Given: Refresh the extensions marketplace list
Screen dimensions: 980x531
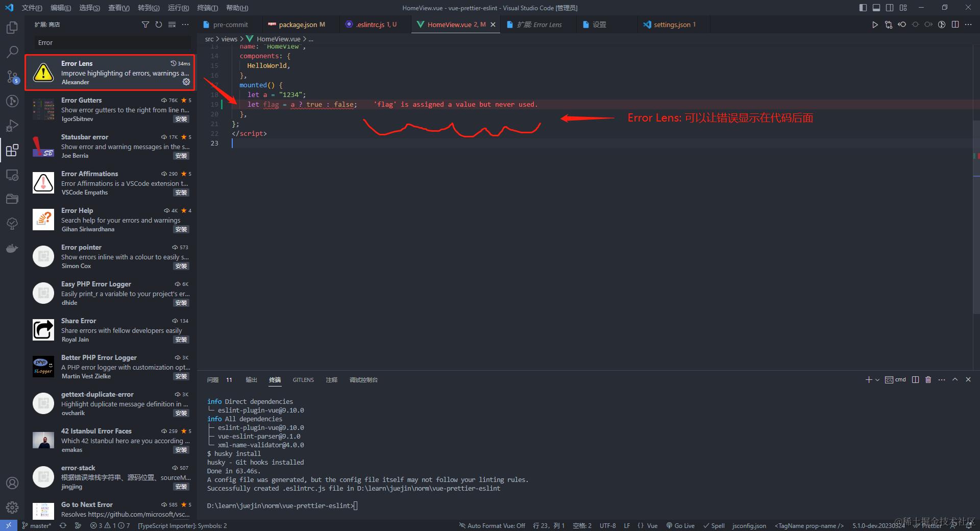Looking at the screenshot, I should [159, 25].
